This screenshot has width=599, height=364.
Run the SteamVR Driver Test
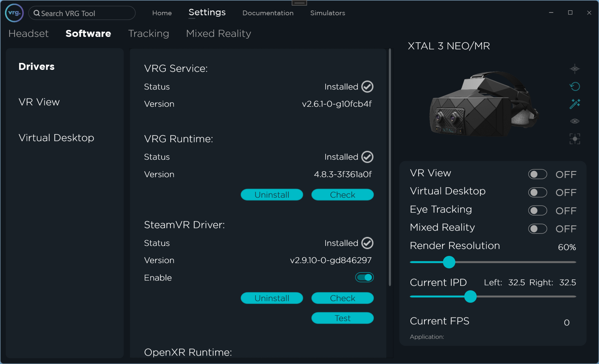tap(342, 318)
